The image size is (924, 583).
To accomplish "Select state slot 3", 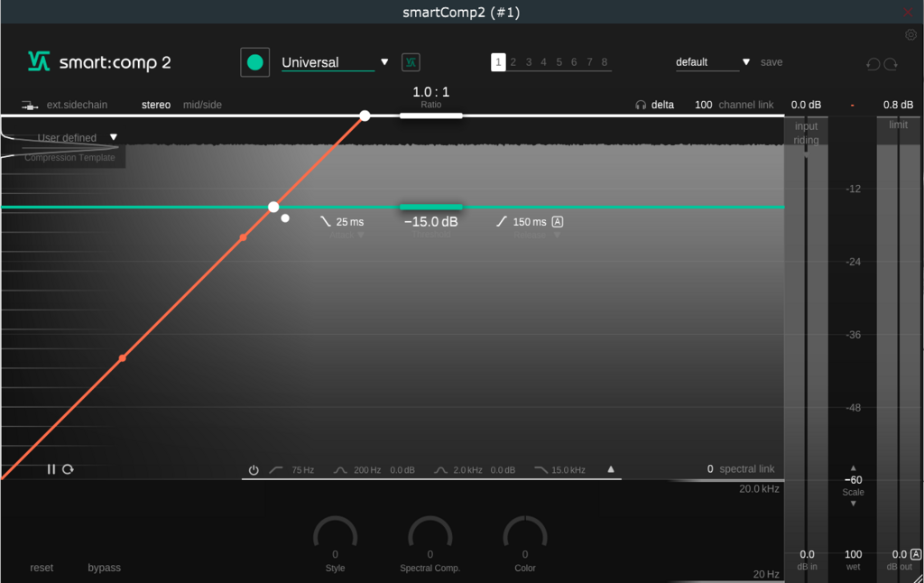I will (529, 62).
